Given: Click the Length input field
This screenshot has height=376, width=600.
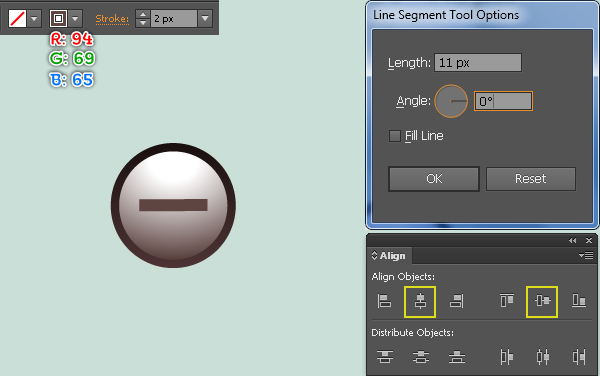Looking at the screenshot, I should click(478, 62).
